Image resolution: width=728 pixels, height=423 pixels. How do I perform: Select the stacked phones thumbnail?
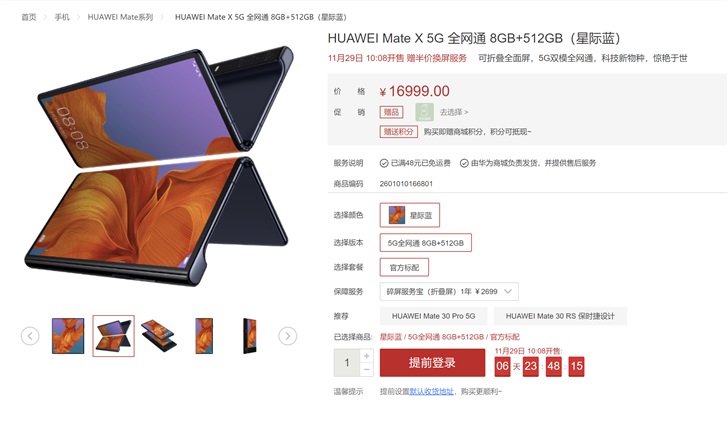pyautogui.click(x=159, y=336)
